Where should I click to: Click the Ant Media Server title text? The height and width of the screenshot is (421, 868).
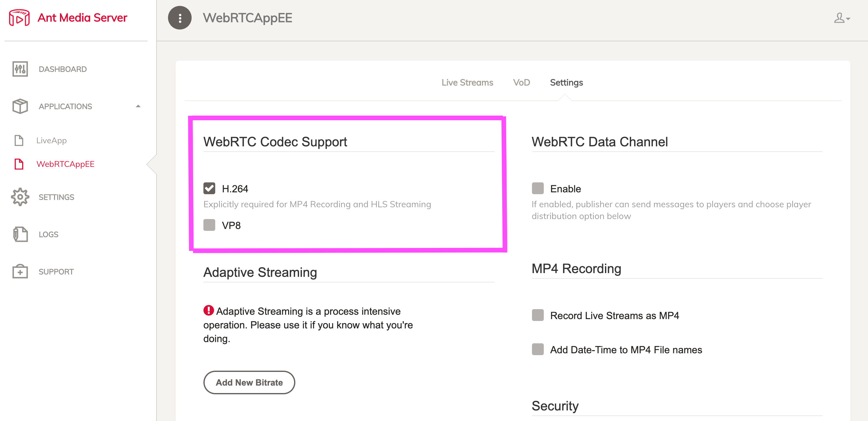pos(82,17)
